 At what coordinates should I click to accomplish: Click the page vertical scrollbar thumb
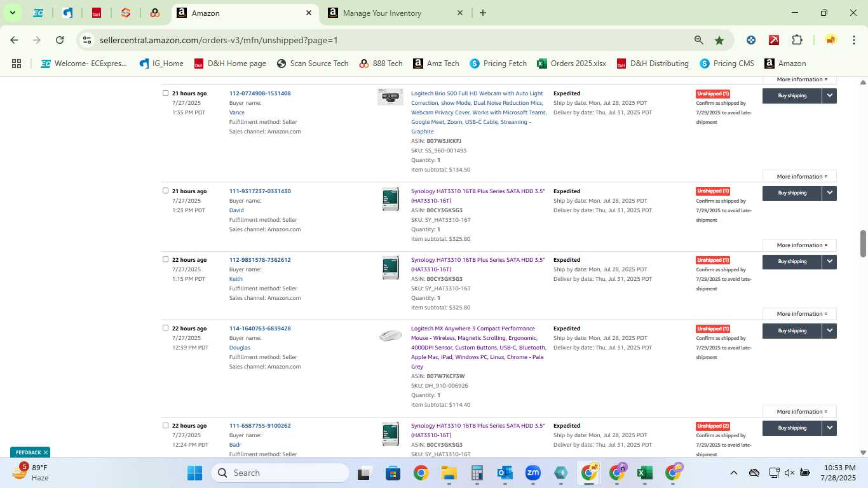[x=863, y=244]
